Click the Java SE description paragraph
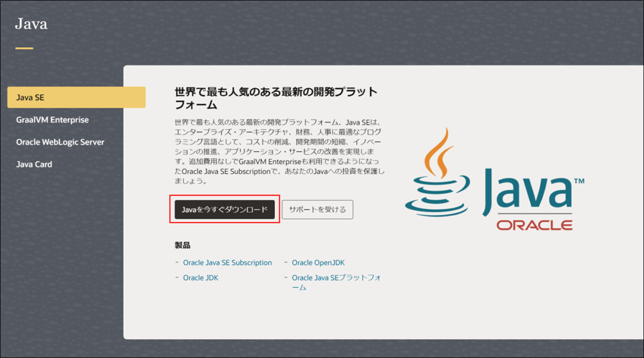This screenshot has height=358, width=644. tap(280, 152)
